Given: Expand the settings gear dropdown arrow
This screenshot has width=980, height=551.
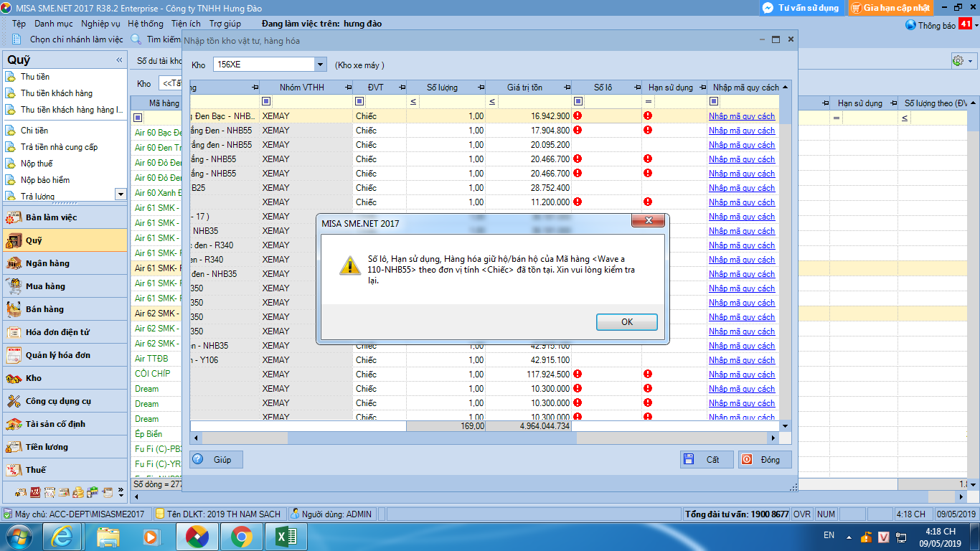Looking at the screenshot, I should [971, 61].
